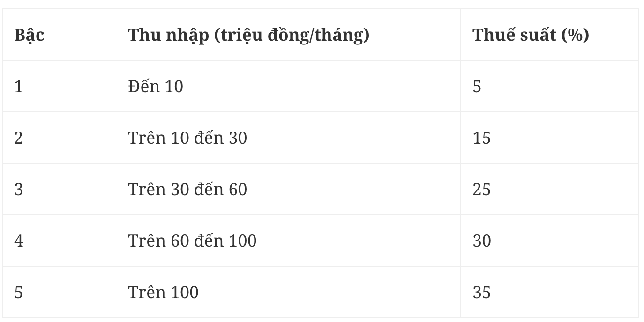Click the 'Thuế suất' header text
This screenshot has height=322, width=644.
click(514, 35)
